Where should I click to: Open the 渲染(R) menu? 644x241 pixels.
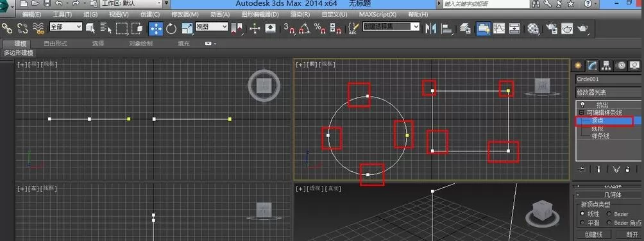(301, 14)
